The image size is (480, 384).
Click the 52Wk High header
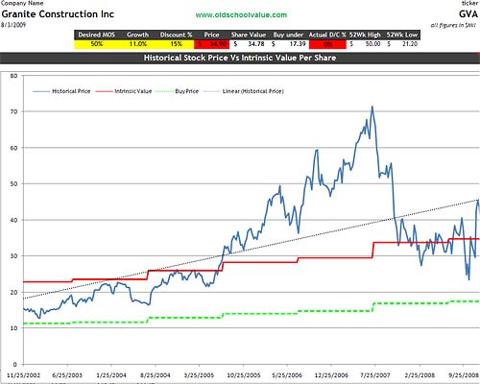click(x=365, y=35)
